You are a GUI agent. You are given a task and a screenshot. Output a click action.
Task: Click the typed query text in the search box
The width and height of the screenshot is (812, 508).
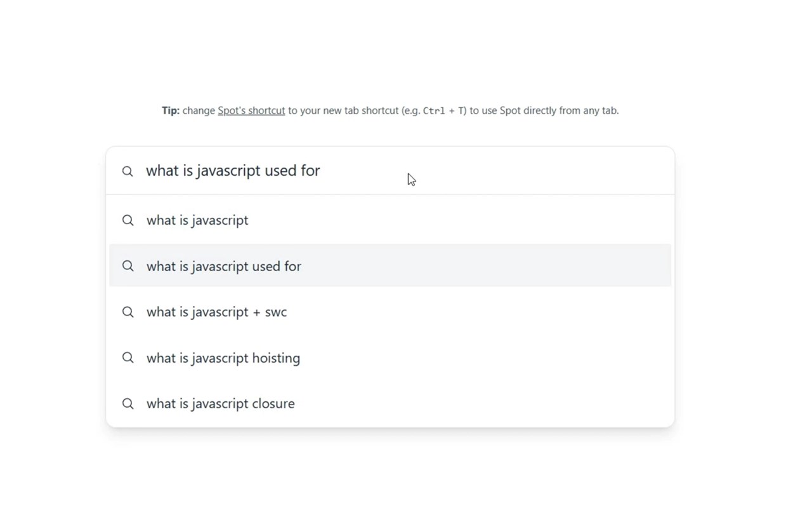(233, 171)
